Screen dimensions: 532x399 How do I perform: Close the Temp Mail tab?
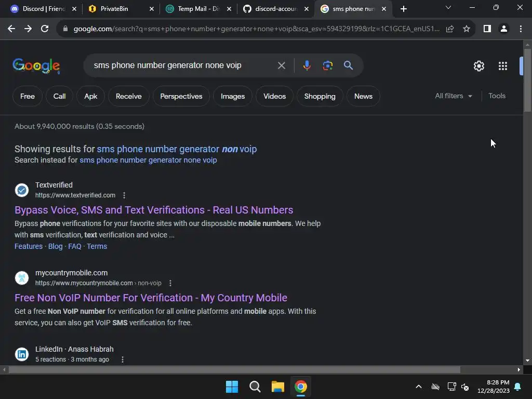(229, 9)
